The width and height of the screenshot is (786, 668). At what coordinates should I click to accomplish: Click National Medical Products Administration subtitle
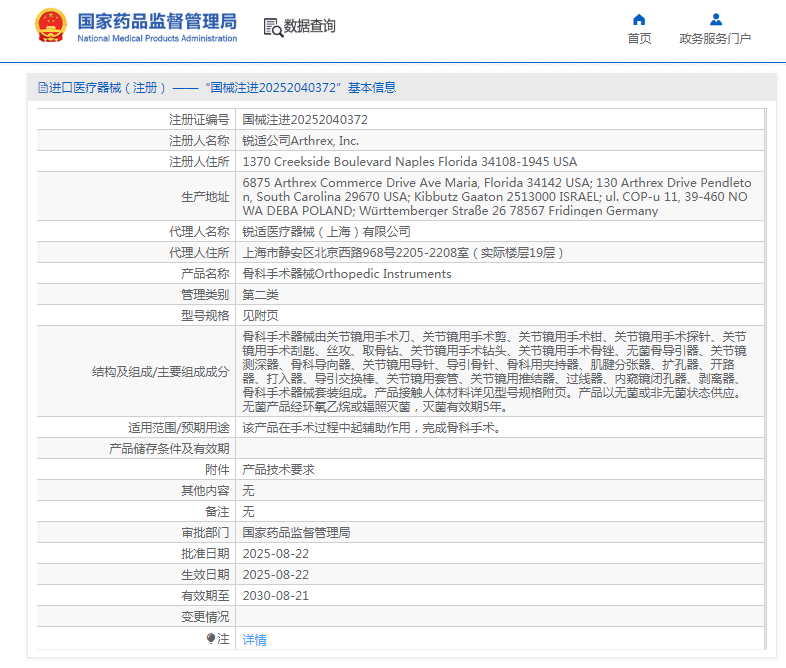(157, 39)
